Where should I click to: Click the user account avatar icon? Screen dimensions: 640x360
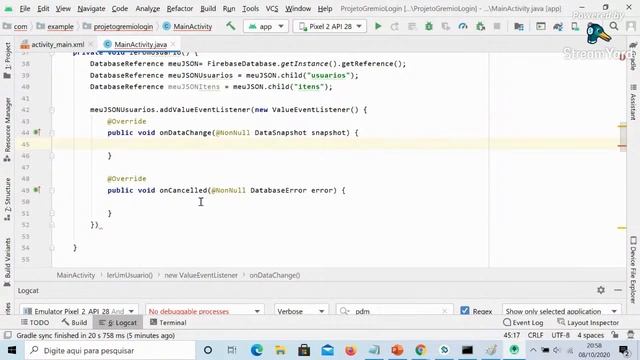(631, 27)
